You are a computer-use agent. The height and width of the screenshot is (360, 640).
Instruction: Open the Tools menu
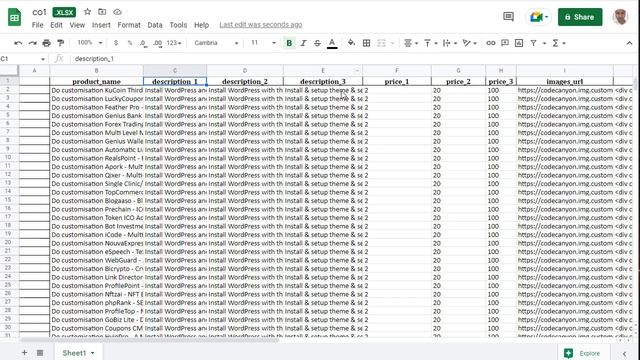click(x=178, y=25)
